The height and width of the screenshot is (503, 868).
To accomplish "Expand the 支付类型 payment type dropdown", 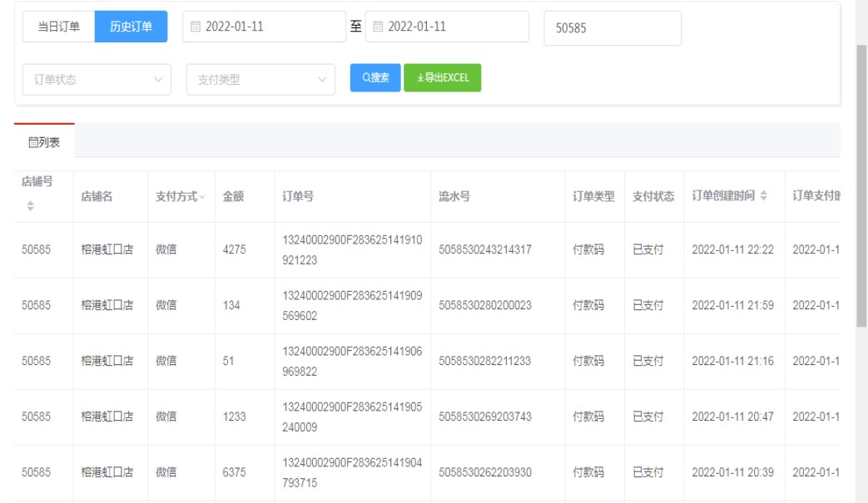I will (x=260, y=81).
